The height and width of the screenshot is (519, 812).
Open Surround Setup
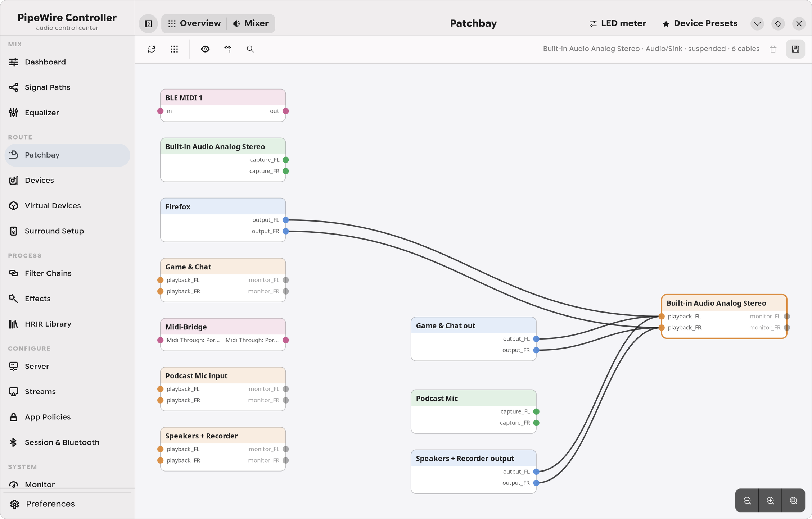67,231
